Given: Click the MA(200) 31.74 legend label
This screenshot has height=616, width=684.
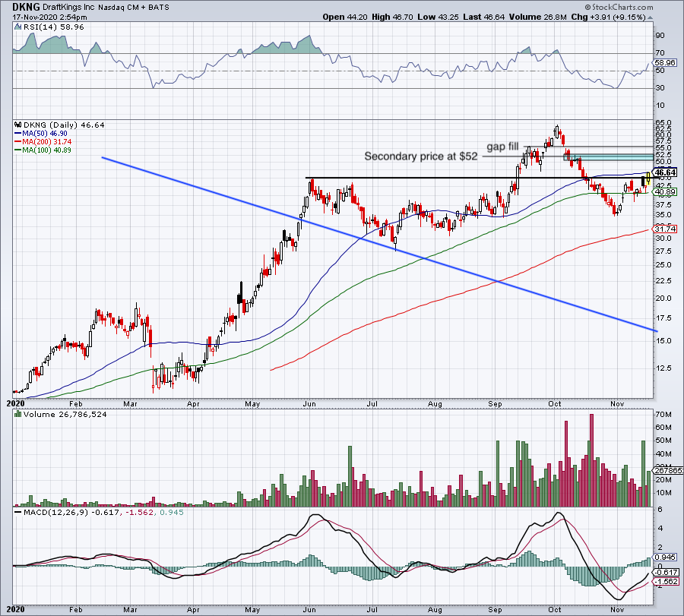Looking at the screenshot, I should (x=46, y=142).
